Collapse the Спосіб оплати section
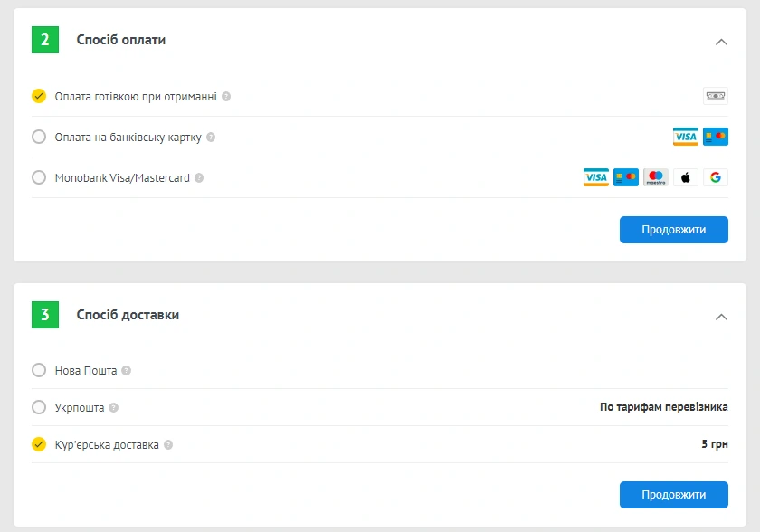This screenshot has width=760, height=532. pyautogui.click(x=721, y=42)
